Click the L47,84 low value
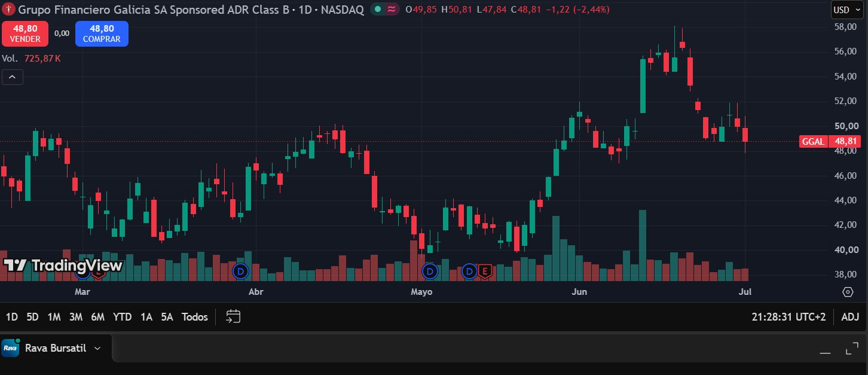The image size is (868, 375). pyautogui.click(x=491, y=10)
